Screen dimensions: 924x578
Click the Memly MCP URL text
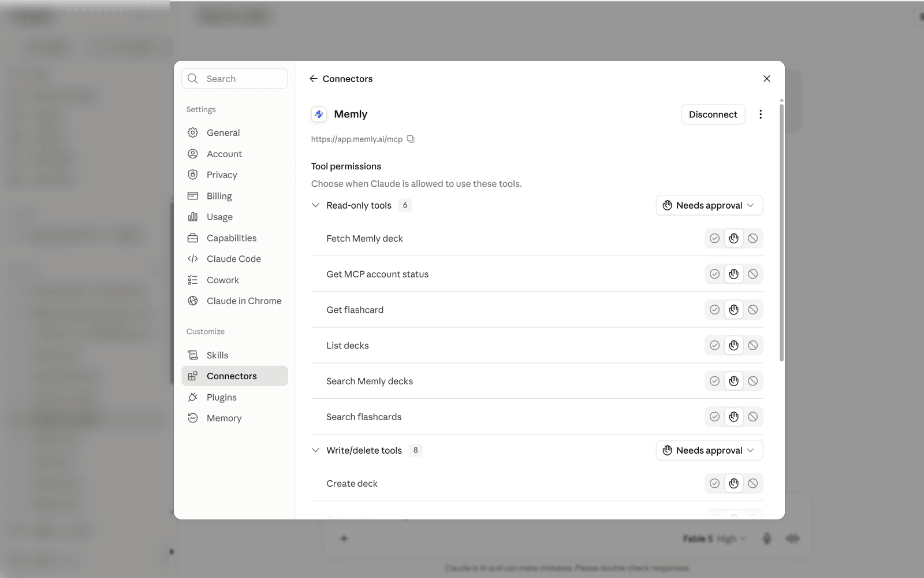[357, 139]
